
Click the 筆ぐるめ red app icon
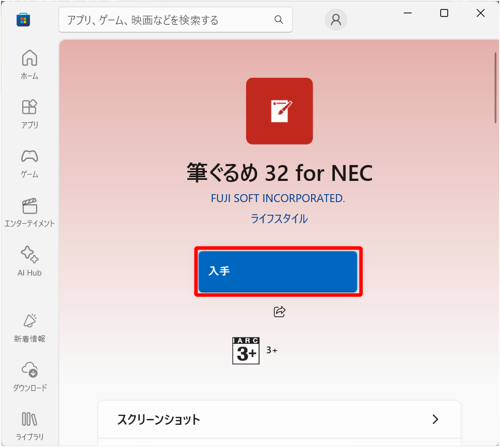pos(279,111)
